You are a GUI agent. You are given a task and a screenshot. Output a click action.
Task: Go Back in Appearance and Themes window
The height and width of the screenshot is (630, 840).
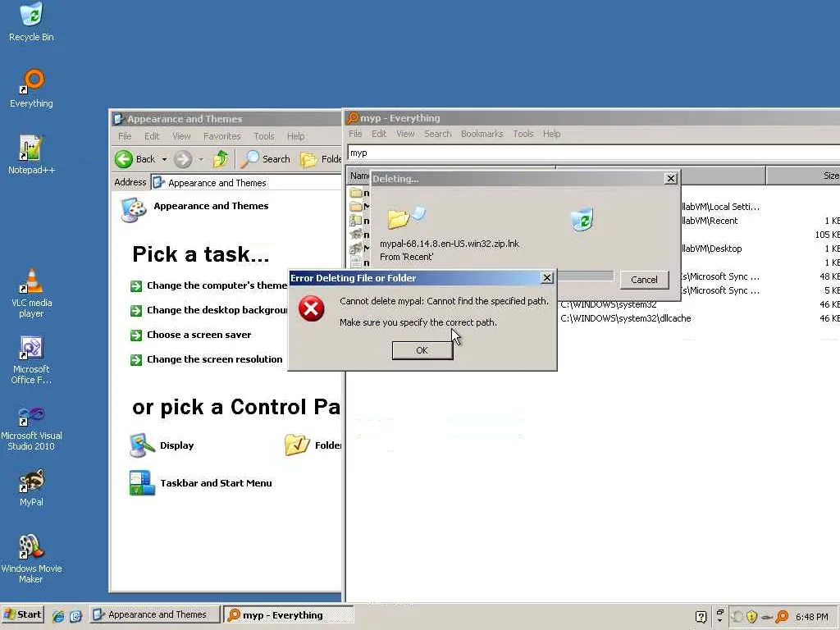[x=135, y=159]
